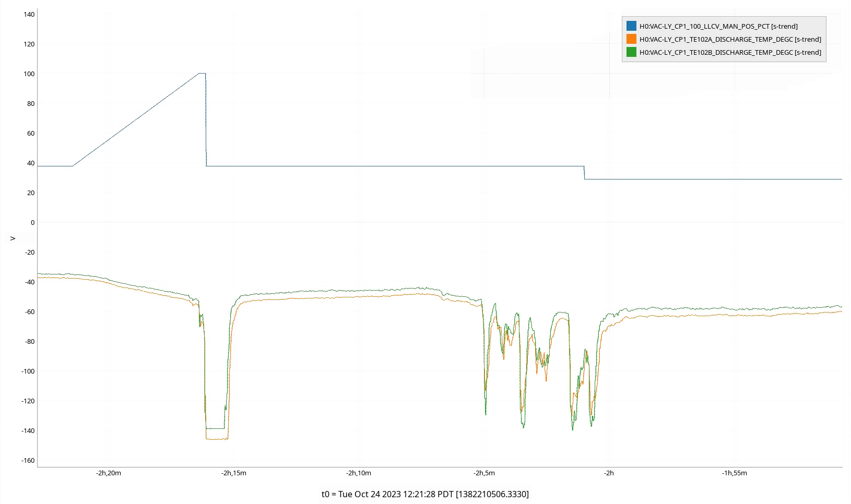Select legend label H0:VAC-LY_CP1_TE102B_DISCHARGE_TEMP_DEGC

[730, 52]
